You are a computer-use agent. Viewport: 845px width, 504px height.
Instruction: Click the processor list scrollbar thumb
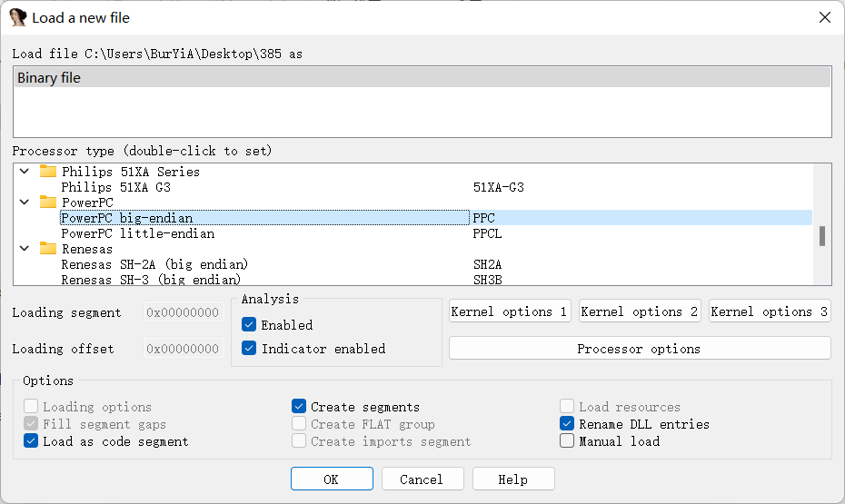(x=822, y=236)
